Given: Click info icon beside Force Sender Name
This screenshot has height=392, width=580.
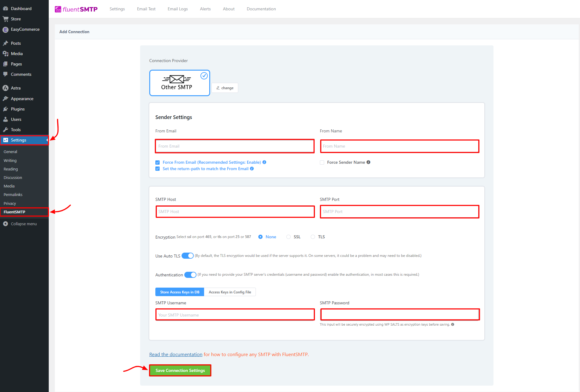Looking at the screenshot, I should (369, 162).
